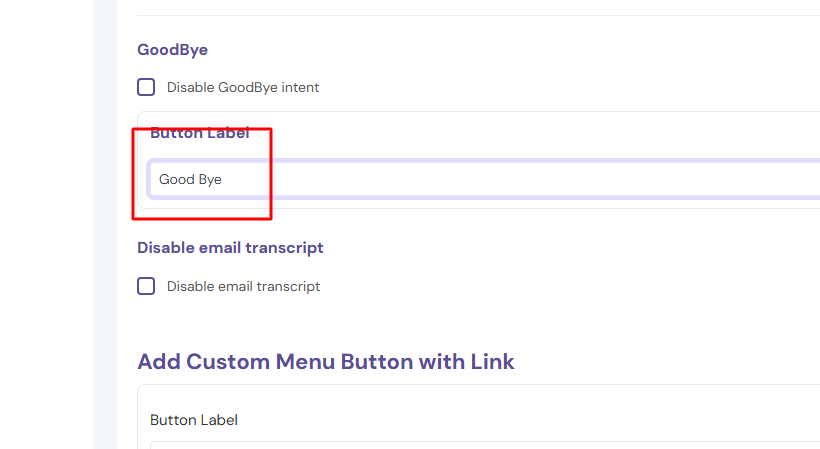Click the horizontal divider above GoodBye section
Viewport: 820px width, 449px height.
(x=478, y=16)
